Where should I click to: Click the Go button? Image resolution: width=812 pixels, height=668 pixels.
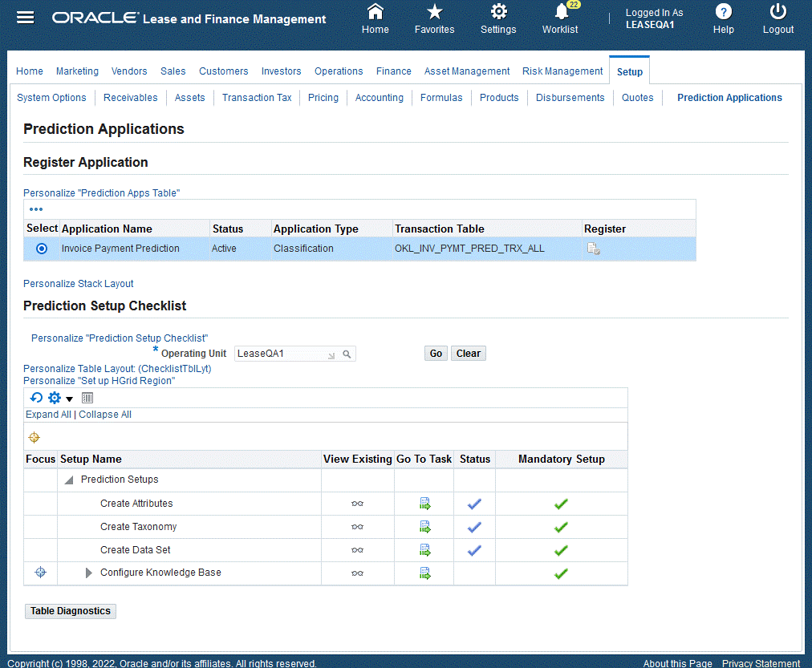click(x=436, y=354)
